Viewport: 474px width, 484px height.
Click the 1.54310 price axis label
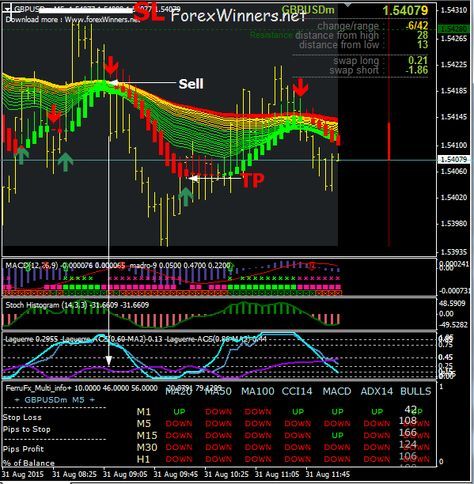click(x=454, y=10)
